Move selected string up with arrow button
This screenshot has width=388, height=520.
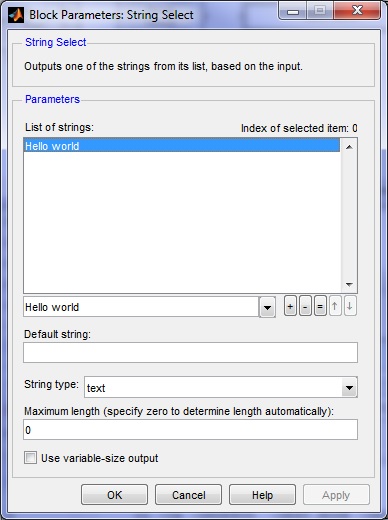[335, 306]
